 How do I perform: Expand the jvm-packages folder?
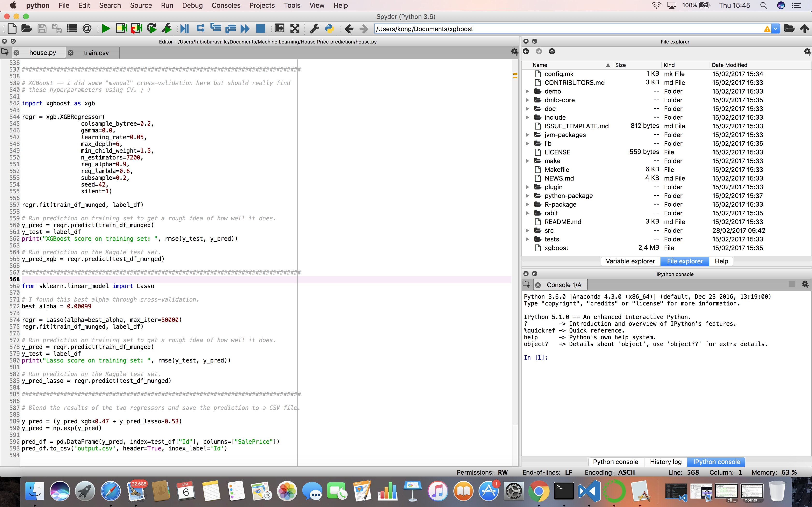tap(527, 135)
